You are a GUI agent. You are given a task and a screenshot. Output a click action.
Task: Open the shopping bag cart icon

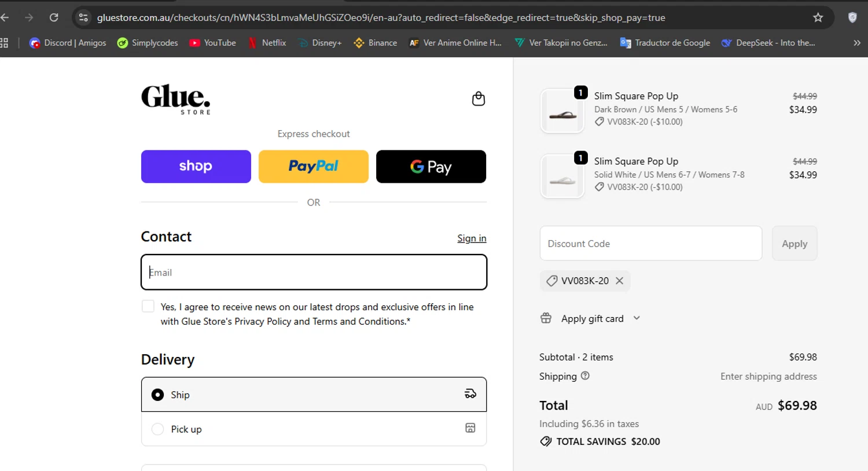(x=479, y=99)
